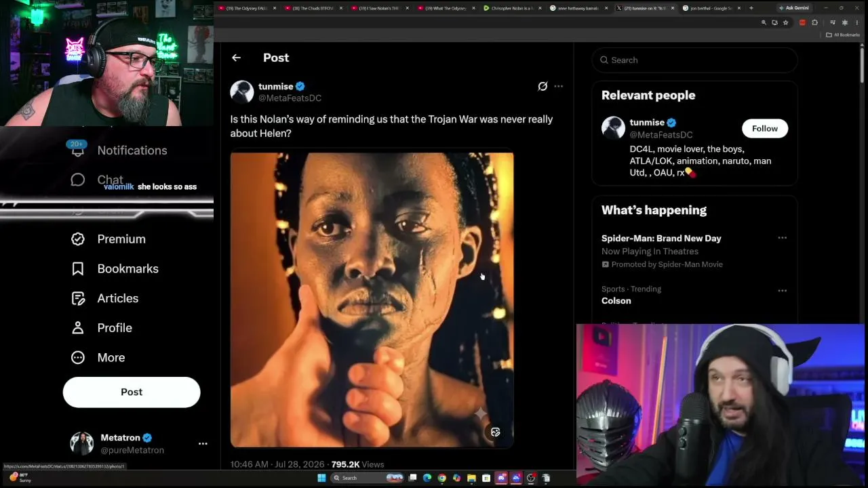
Task: Open the All Bookmarks folder
Action: tap(843, 35)
